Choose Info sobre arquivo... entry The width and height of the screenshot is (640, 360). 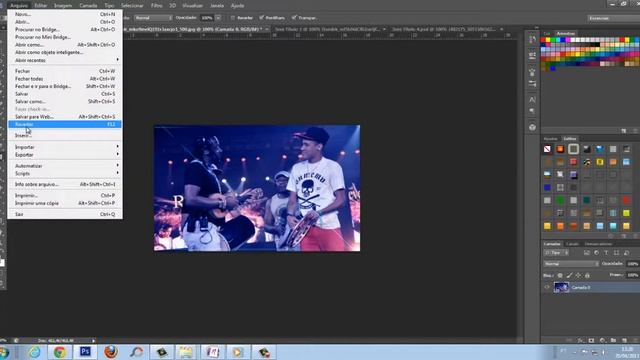tap(65, 184)
